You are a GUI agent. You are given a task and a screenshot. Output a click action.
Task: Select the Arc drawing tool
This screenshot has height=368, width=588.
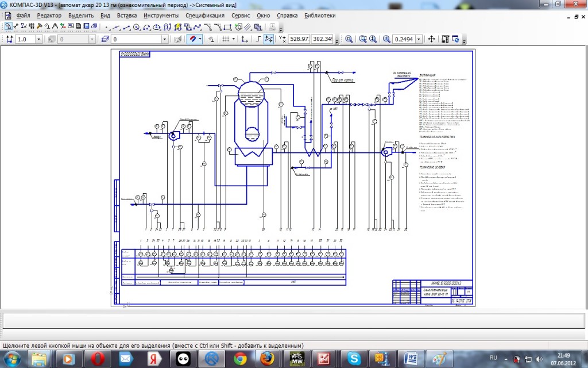point(146,27)
